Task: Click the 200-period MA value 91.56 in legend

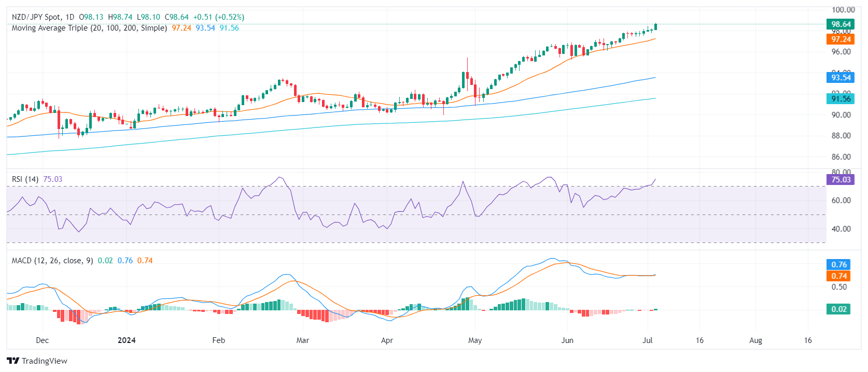Action: [229, 28]
